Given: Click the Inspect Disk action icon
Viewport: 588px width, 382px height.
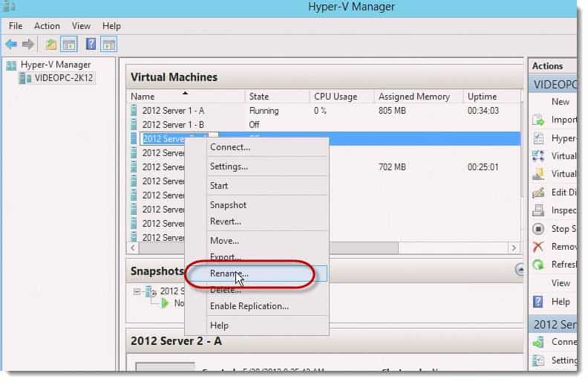Looking at the screenshot, I should [x=538, y=210].
